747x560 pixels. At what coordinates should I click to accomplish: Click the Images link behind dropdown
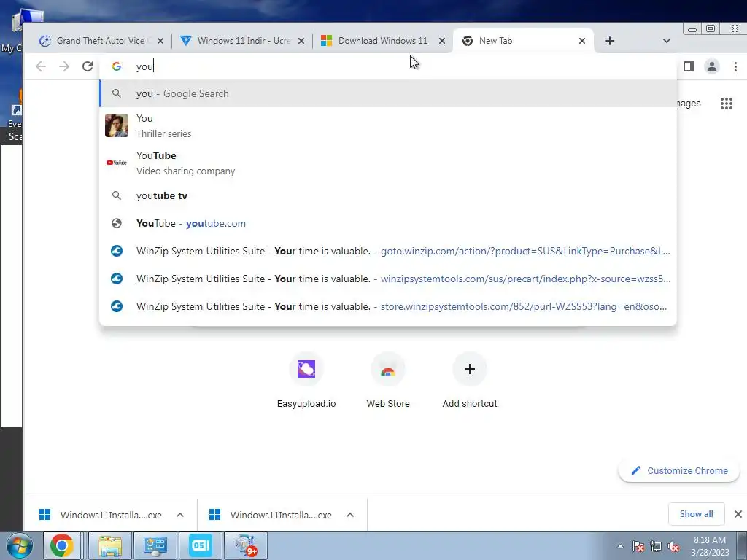(x=689, y=104)
